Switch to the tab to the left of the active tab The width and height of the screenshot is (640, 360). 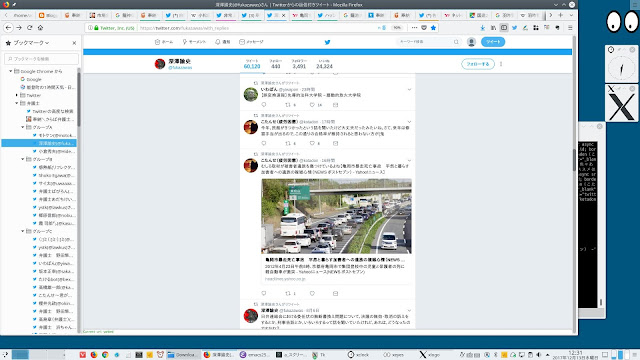pos(250,15)
